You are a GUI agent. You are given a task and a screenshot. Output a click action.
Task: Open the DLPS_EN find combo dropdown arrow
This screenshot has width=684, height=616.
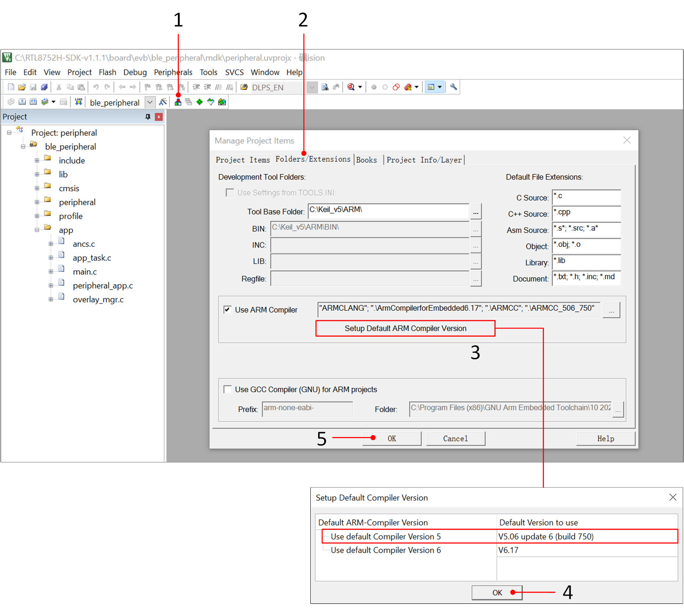[312, 87]
